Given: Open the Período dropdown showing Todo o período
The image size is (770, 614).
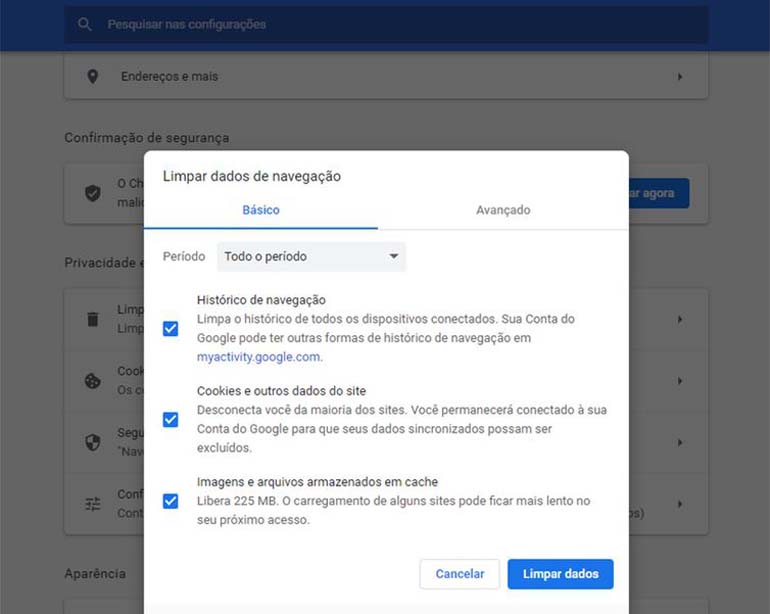Looking at the screenshot, I should click(311, 257).
